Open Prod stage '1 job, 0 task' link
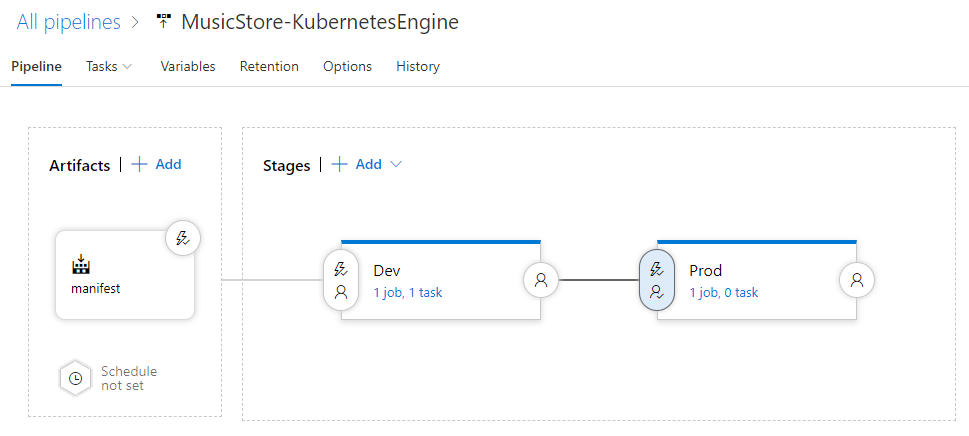 tap(724, 293)
